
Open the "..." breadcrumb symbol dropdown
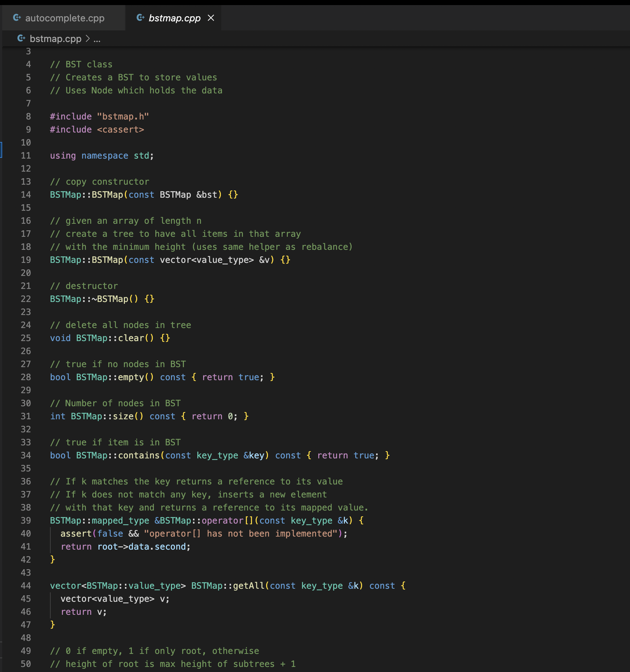tap(96, 39)
